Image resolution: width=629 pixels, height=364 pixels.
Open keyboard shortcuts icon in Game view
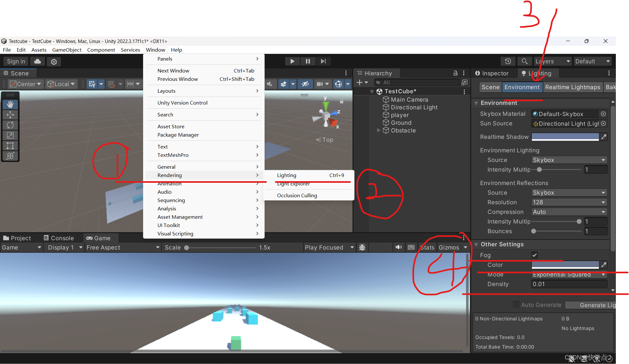pos(411,247)
